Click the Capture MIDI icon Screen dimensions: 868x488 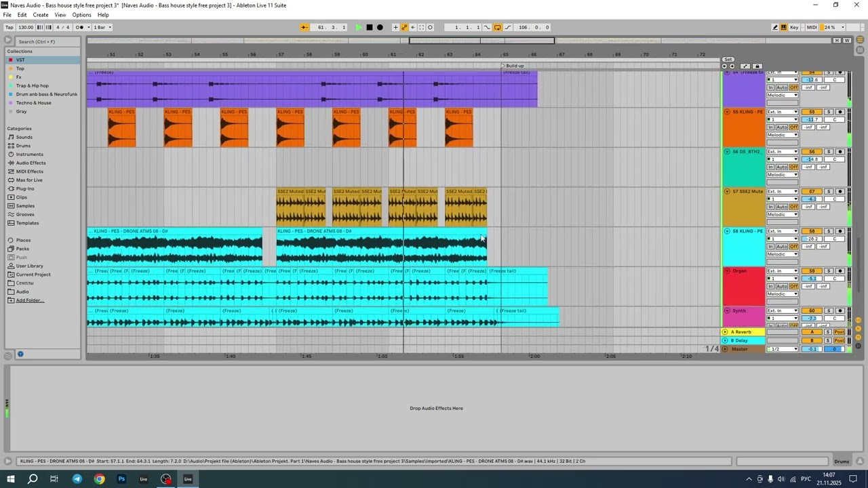point(421,27)
